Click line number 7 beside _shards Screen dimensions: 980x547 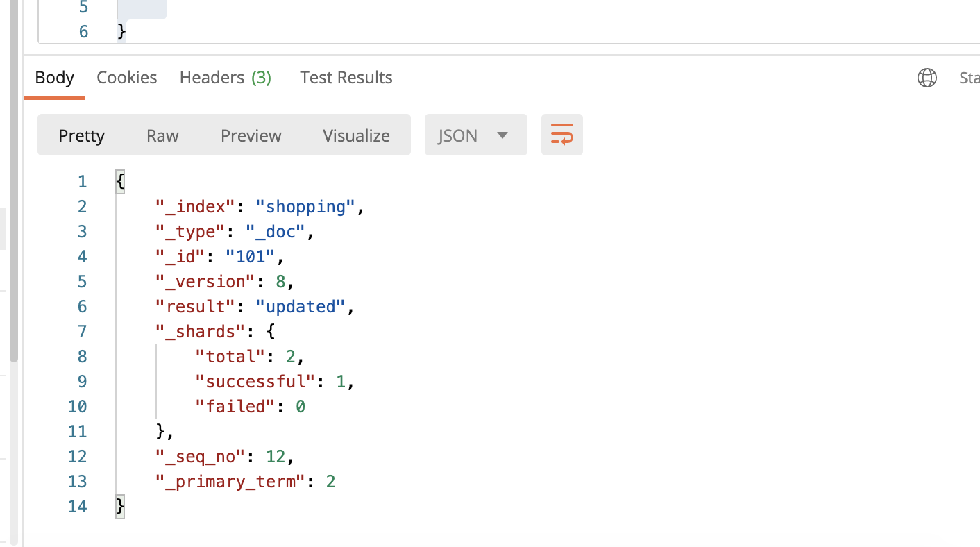pos(82,332)
